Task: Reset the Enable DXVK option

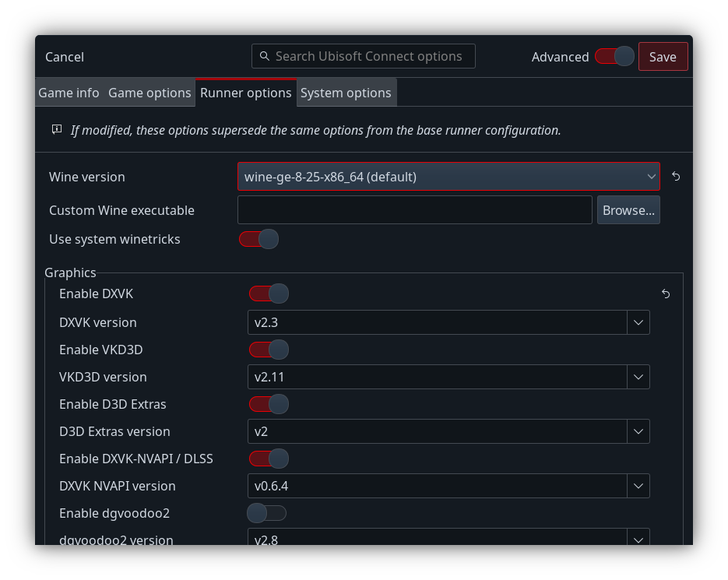Action: click(x=666, y=294)
